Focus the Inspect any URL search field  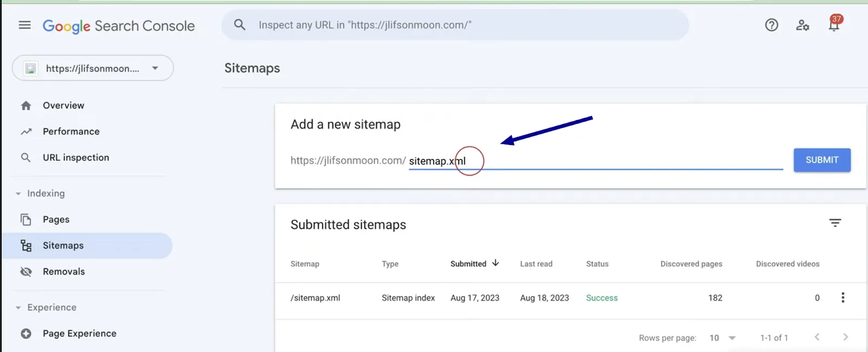(x=455, y=25)
